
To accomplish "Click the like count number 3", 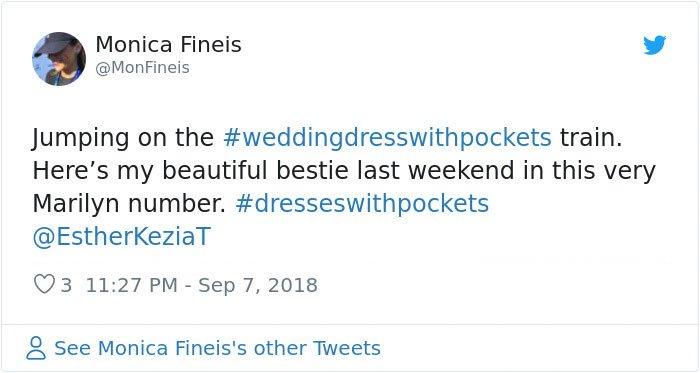I will point(66,285).
